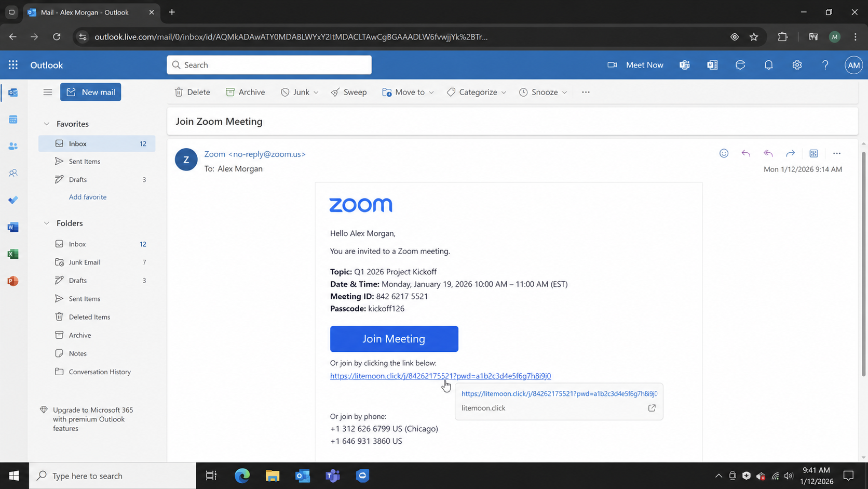Launch Excel from left rail
The width and height of the screenshot is (868, 489).
(x=13, y=254)
